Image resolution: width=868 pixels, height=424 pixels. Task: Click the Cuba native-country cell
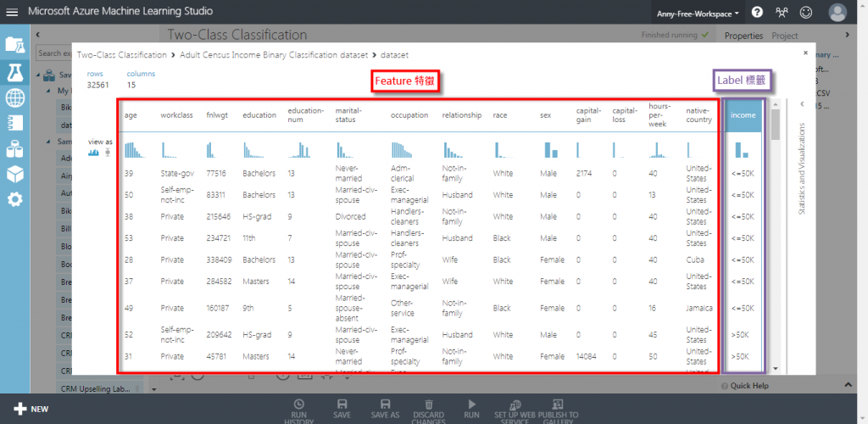pyautogui.click(x=694, y=259)
